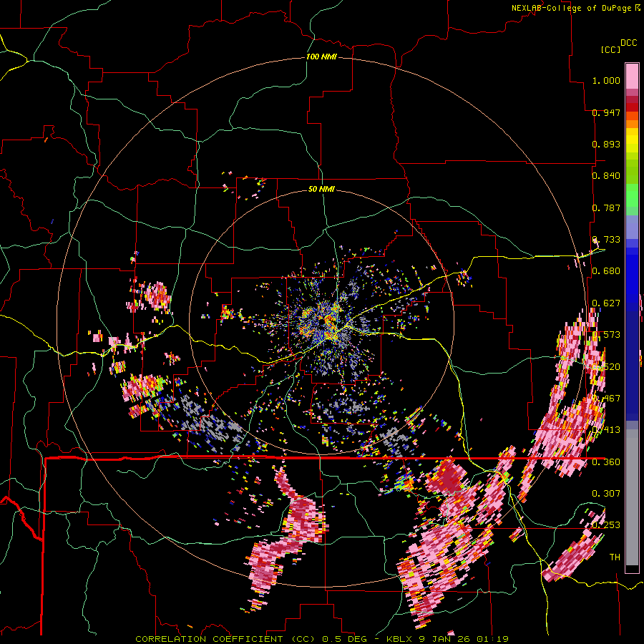Click the 0.360 color scale value

(x=606, y=462)
